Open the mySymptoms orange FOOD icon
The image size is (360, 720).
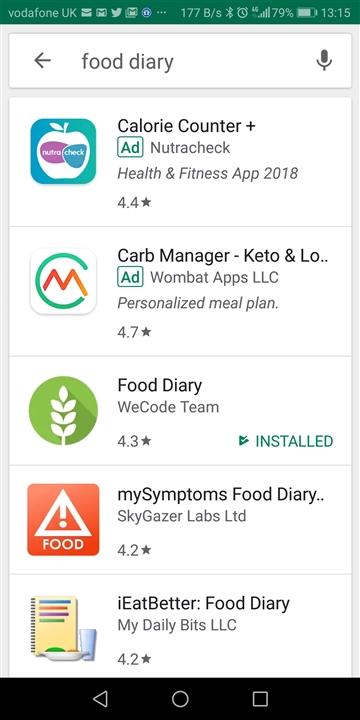tap(63, 519)
